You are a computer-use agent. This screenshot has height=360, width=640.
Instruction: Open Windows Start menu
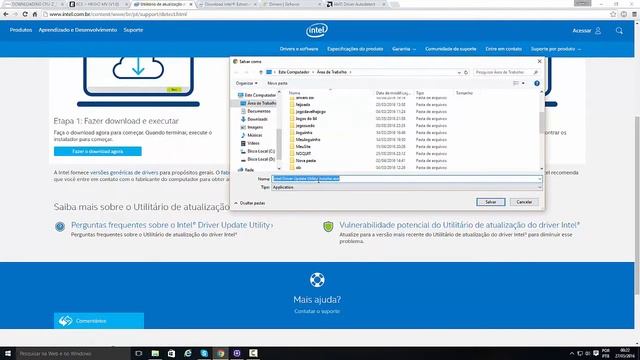pyautogui.click(x=7, y=353)
